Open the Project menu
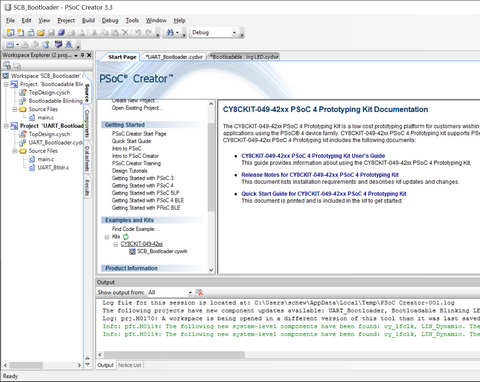The image size is (480, 382). [x=66, y=20]
